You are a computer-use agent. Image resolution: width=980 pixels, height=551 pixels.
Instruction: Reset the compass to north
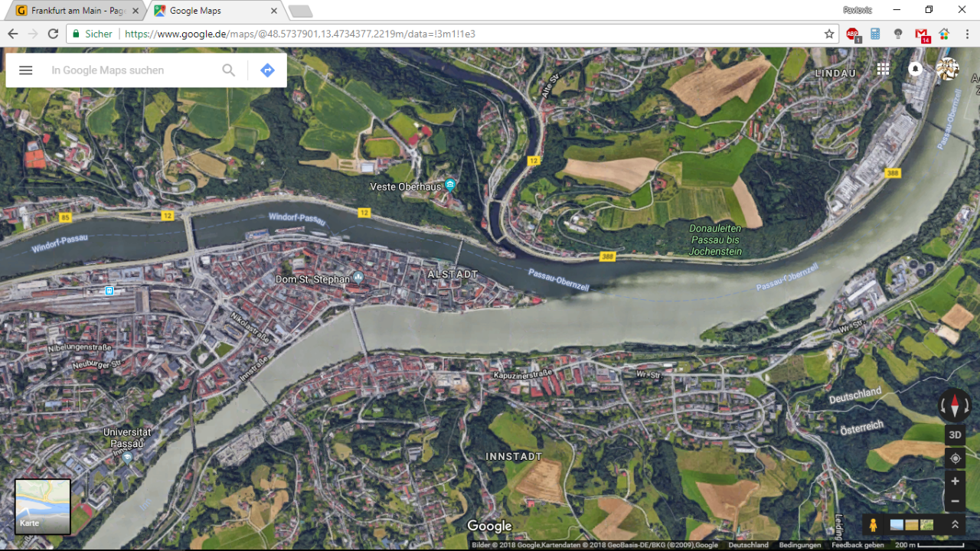pos(955,405)
